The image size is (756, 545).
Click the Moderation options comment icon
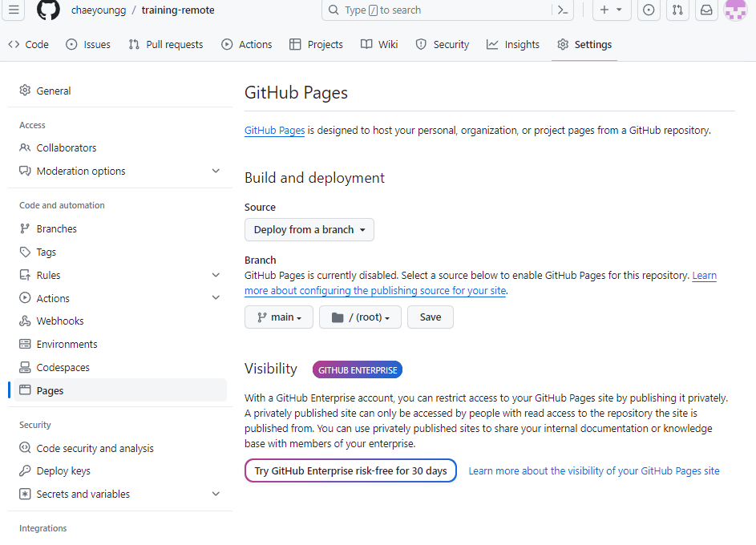tap(25, 171)
